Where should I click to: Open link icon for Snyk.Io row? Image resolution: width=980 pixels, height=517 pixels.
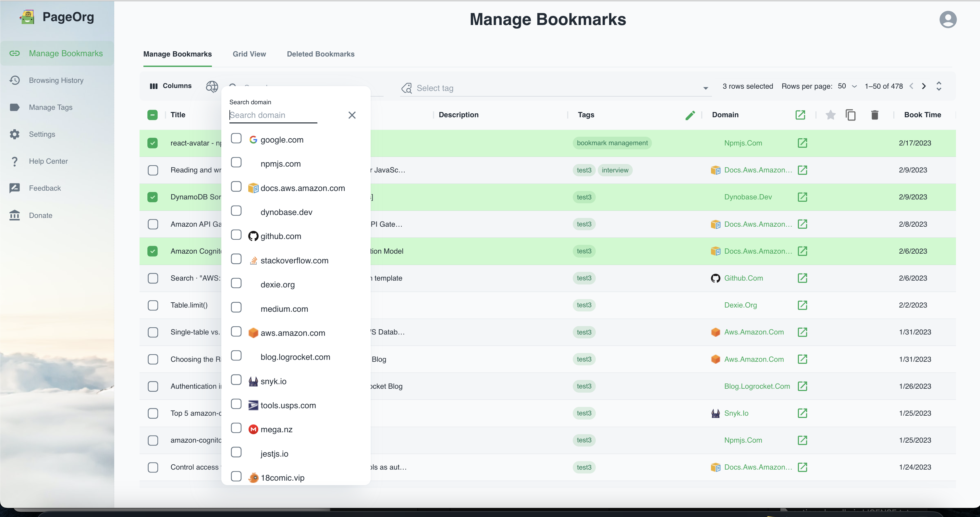(x=802, y=413)
